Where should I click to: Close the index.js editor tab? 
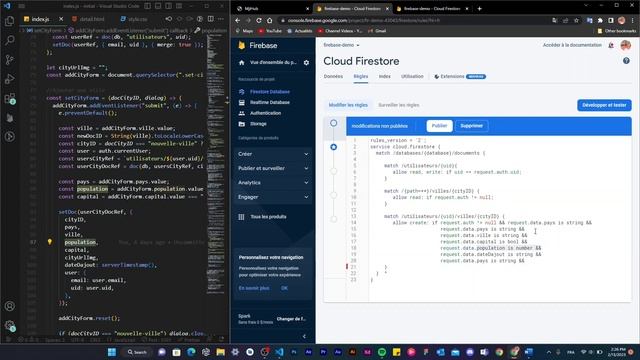click(61, 19)
